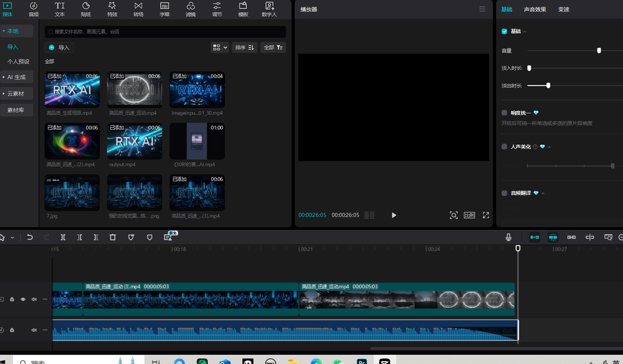The width and height of the screenshot is (623, 364).
Task: Lock the audio track
Action: click(x=12, y=330)
